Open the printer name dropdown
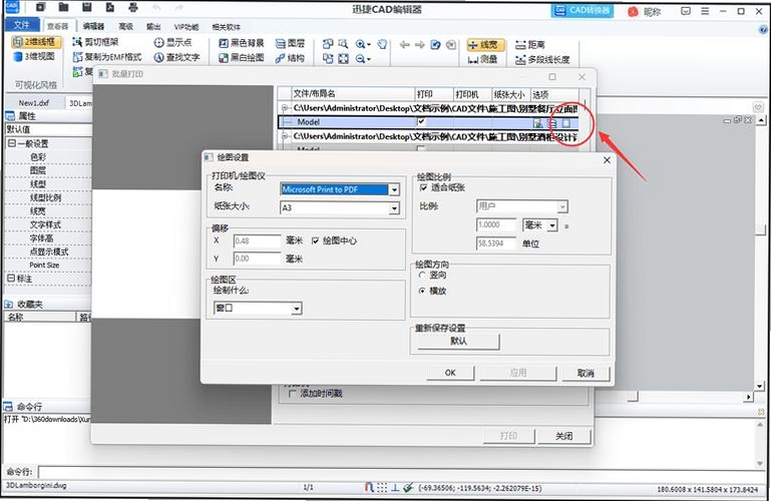Image resolution: width=771 pixels, height=501 pixels. click(x=394, y=190)
